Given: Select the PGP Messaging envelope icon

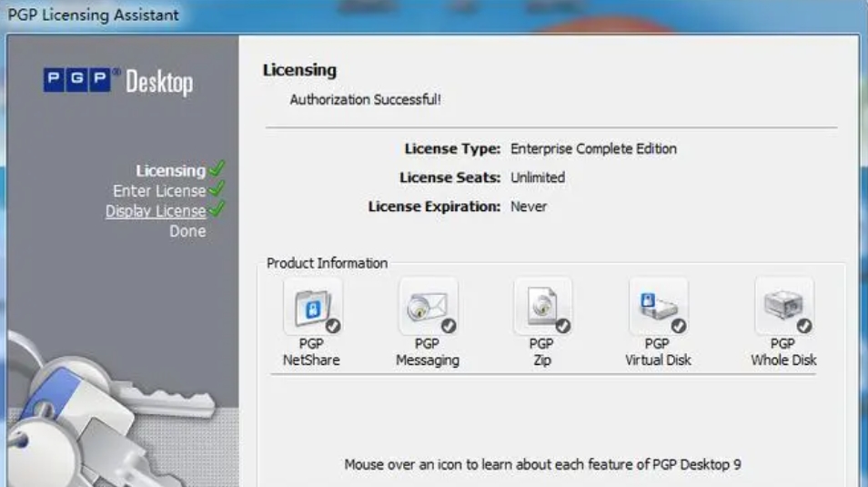Looking at the screenshot, I should click(x=428, y=307).
